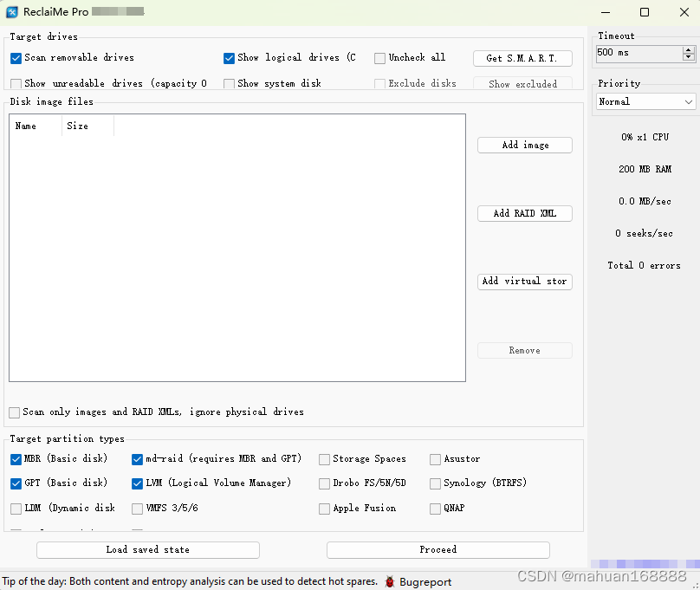Click the ReclaiMe Pro app icon
The height and width of the screenshot is (590, 700).
tap(12, 12)
